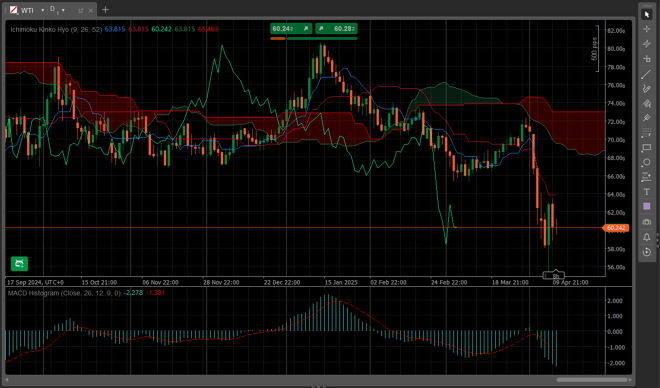This screenshot has height=388, width=660.
Task: Click the sell button at 60.24
Action: [x=291, y=29]
